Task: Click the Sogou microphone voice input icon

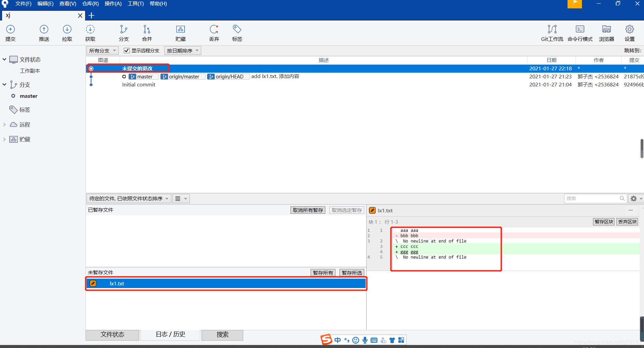Action: tap(365, 340)
